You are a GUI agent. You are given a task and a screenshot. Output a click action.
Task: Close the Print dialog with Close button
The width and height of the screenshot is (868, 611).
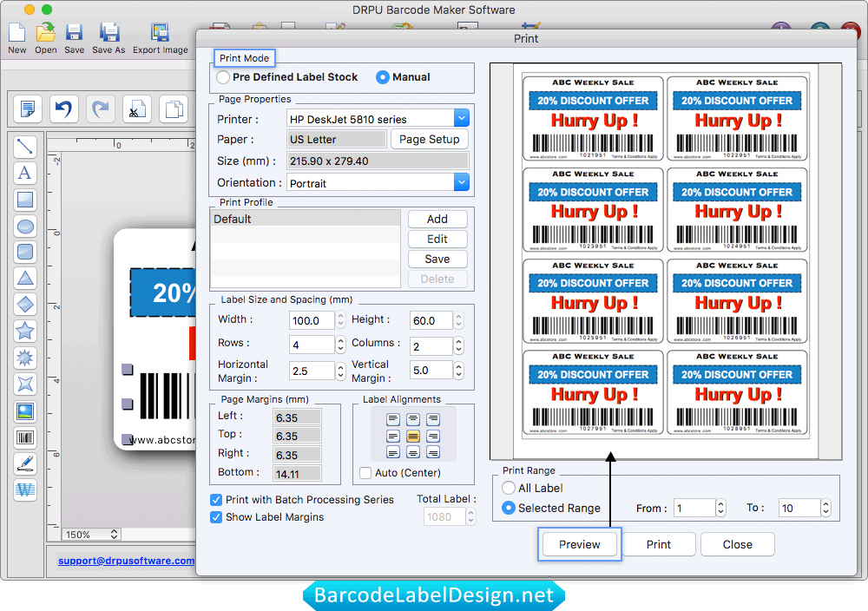[x=737, y=544]
